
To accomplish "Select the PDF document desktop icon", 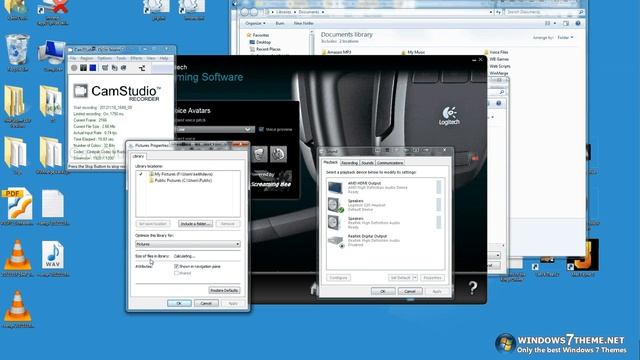I will [18, 207].
